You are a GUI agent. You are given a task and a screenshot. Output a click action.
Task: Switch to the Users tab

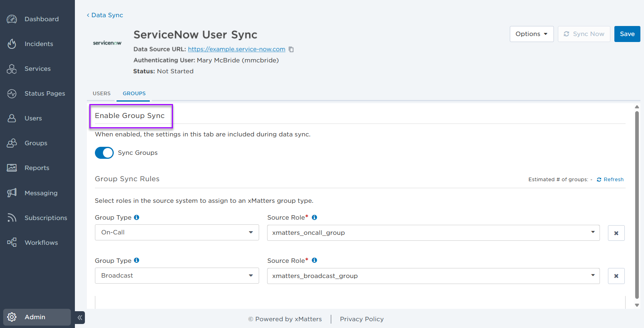pos(102,94)
